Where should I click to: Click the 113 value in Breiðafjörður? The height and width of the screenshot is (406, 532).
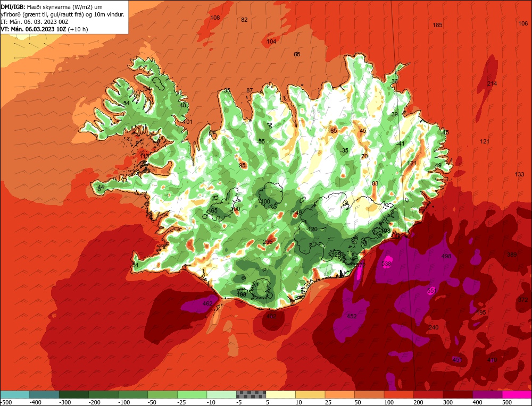[x=145, y=156]
